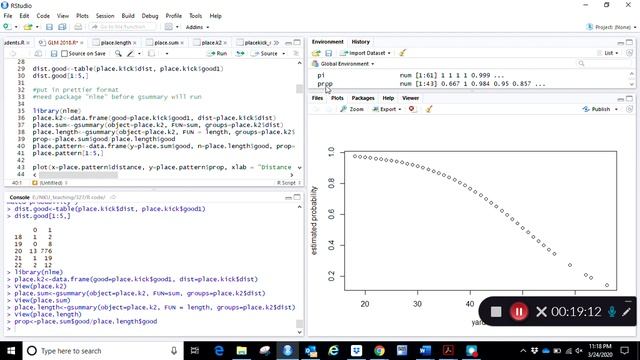Image resolution: width=640 pixels, height=360 pixels.
Task: Click the Print icon in main toolbar
Action: [78, 27]
